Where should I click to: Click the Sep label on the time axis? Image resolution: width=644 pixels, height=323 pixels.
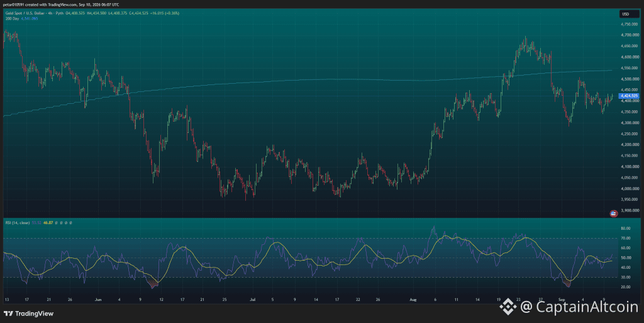coord(562,300)
